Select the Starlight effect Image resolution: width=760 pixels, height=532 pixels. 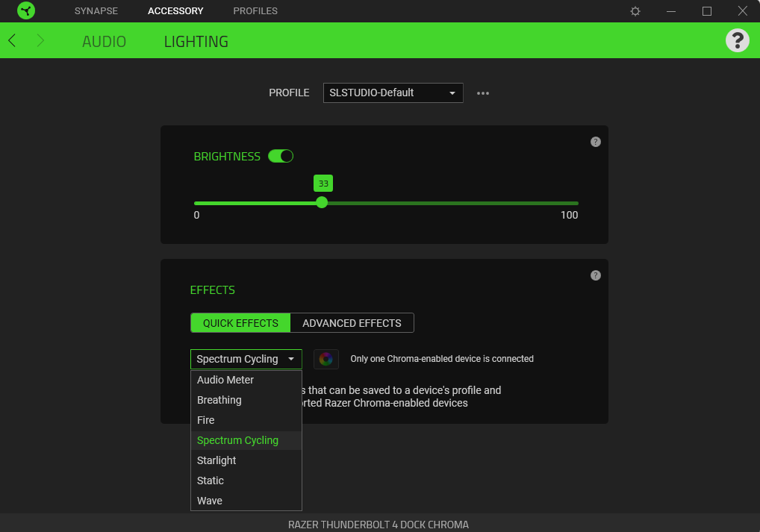coord(246,460)
